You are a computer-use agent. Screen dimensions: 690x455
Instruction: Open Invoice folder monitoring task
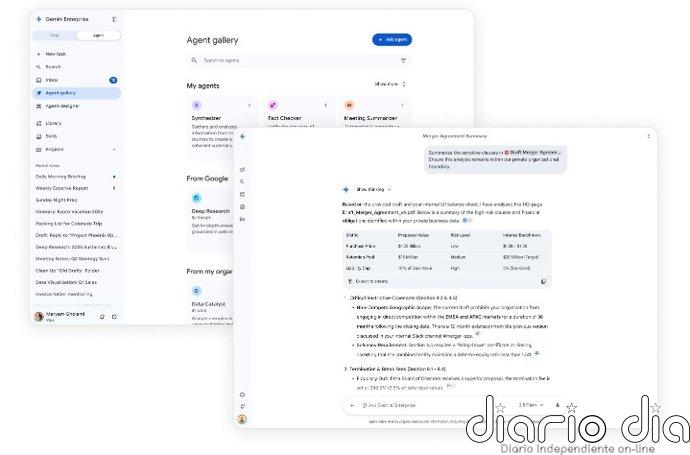tap(64, 294)
